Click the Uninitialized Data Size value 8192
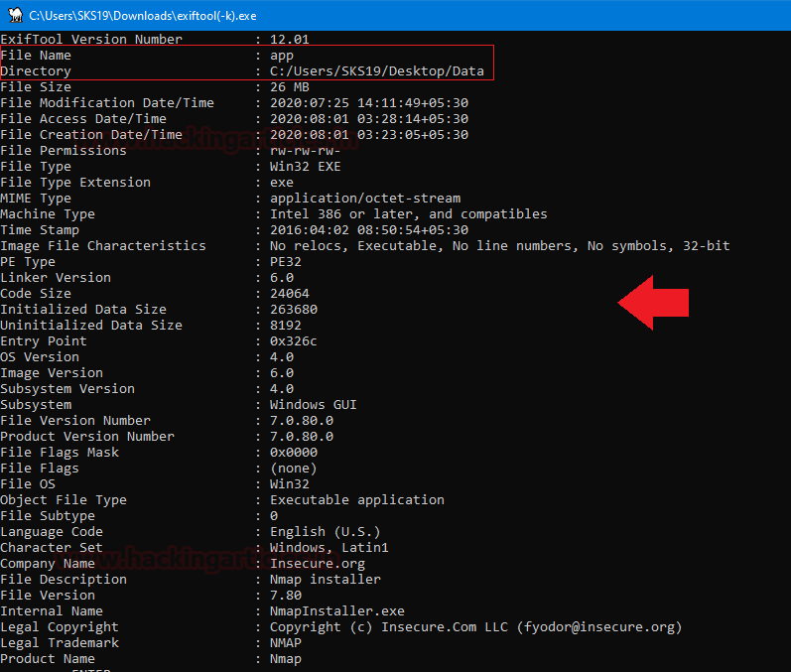Screen dimensions: 791x672 click(x=286, y=326)
